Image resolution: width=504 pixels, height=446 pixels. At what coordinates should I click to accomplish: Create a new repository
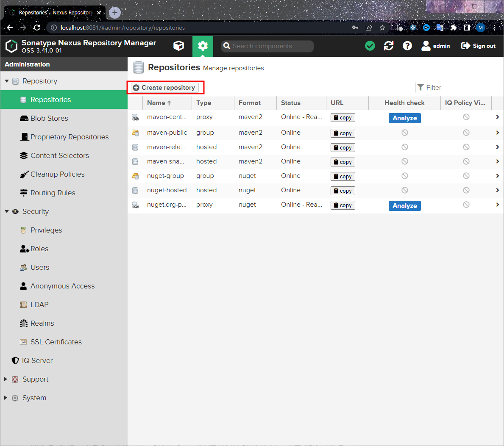coord(164,88)
